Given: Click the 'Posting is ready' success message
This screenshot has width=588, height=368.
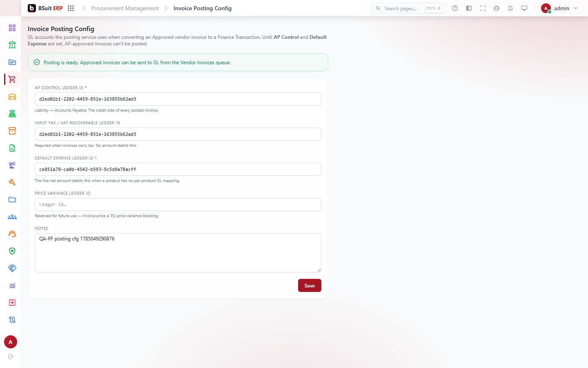Looking at the screenshot, I should coord(178,62).
